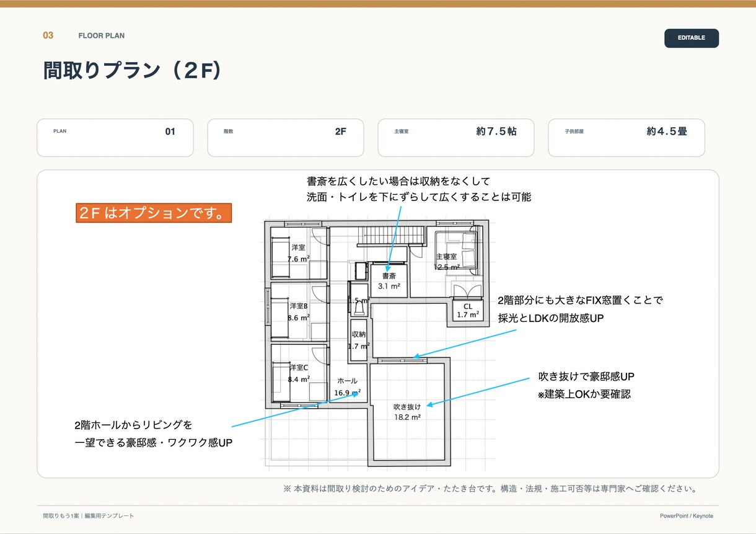756x534 pixels.
Task: Click the 収納 1.7 m² storage room
Action: tap(359, 340)
